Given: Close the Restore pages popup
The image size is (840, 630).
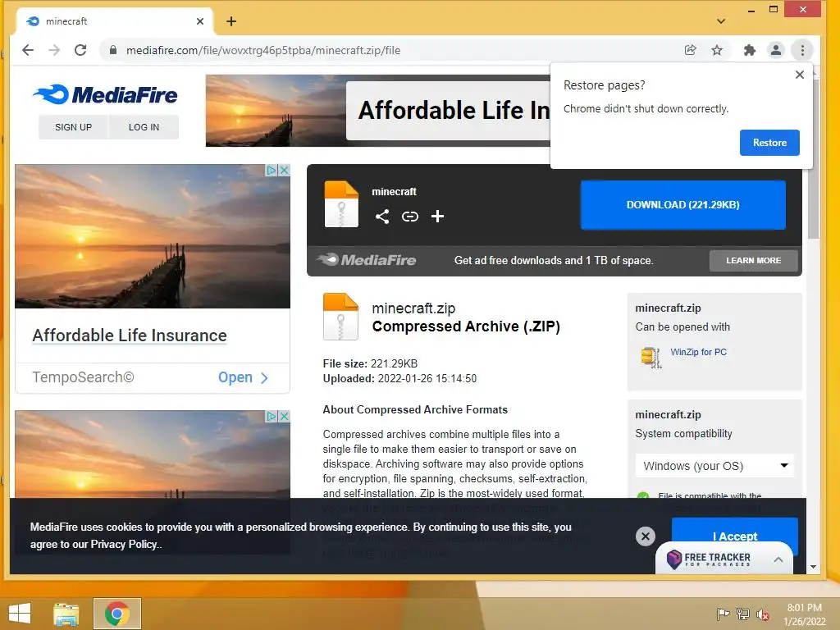Looking at the screenshot, I should tap(799, 75).
